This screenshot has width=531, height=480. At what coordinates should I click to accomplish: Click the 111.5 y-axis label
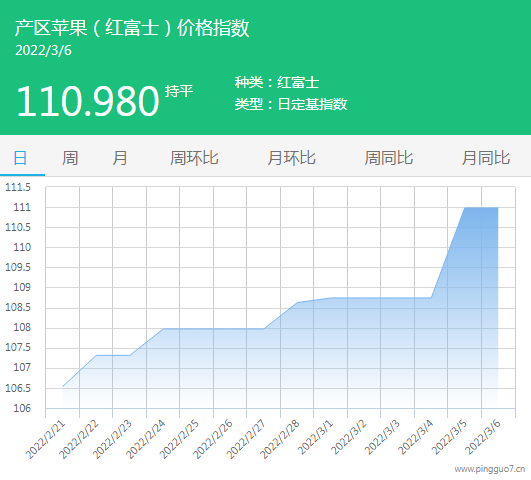point(18,187)
